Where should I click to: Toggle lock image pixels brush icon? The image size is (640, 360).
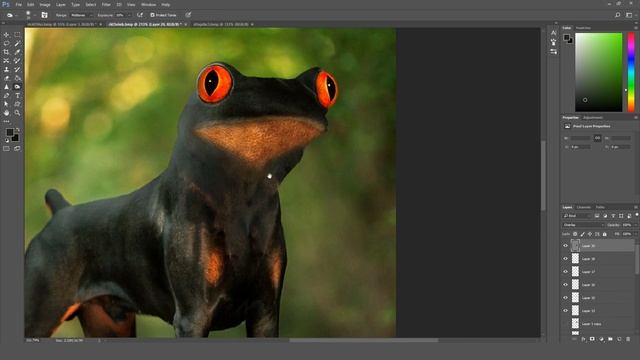click(582, 234)
